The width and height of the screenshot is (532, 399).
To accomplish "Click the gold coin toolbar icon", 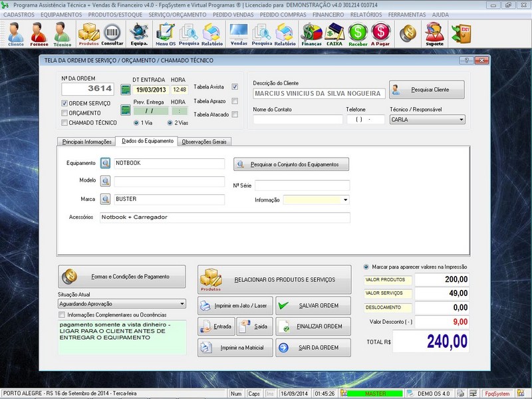I will [x=408, y=33].
